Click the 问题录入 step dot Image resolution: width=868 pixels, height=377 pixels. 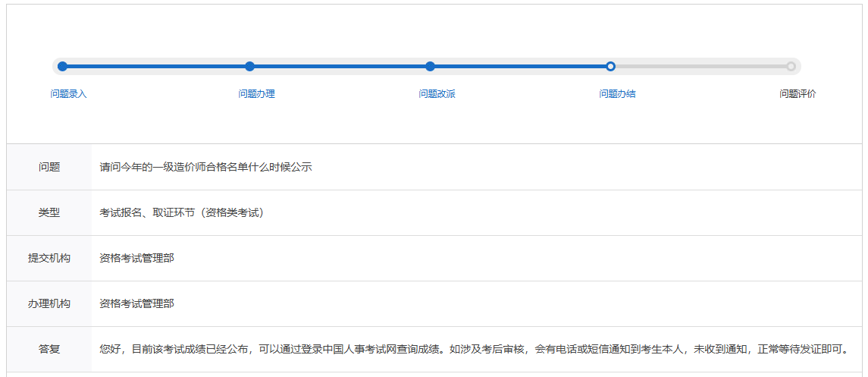click(62, 67)
